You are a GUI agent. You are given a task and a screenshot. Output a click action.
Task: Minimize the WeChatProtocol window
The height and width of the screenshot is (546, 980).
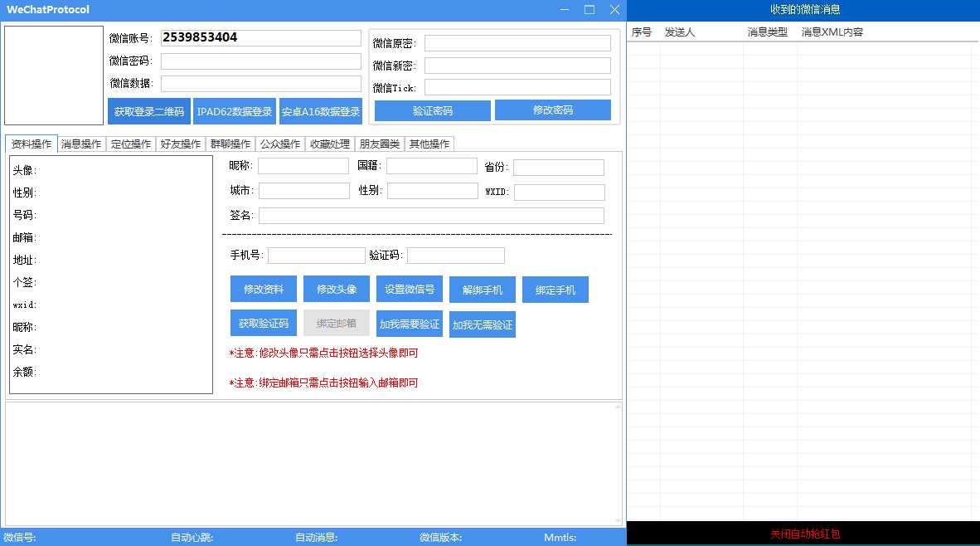[x=565, y=9]
